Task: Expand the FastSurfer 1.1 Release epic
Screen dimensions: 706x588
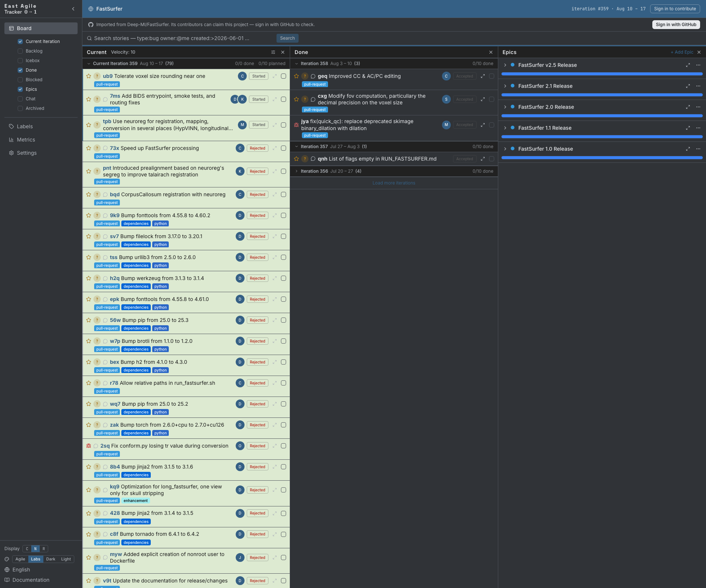Action: (x=505, y=128)
